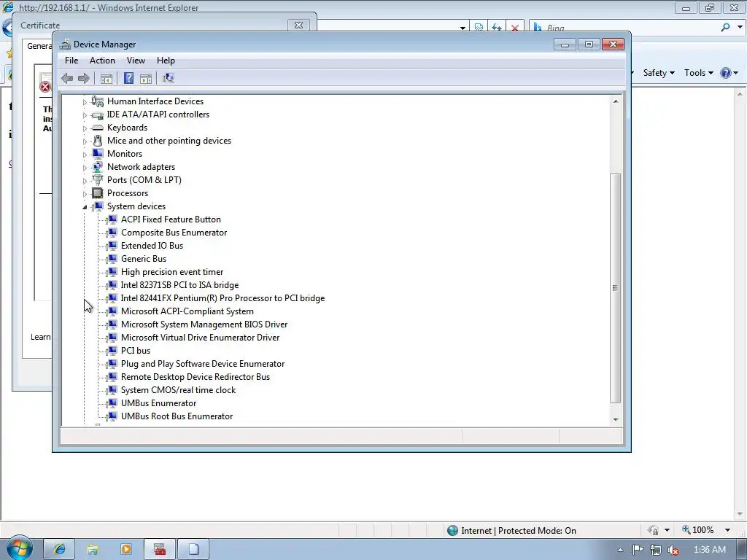Image resolution: width=747 pixels, height=560 pixels.
Task: Expand the IDE ATA/ATAPI controllers node
Action: point(85,115)
